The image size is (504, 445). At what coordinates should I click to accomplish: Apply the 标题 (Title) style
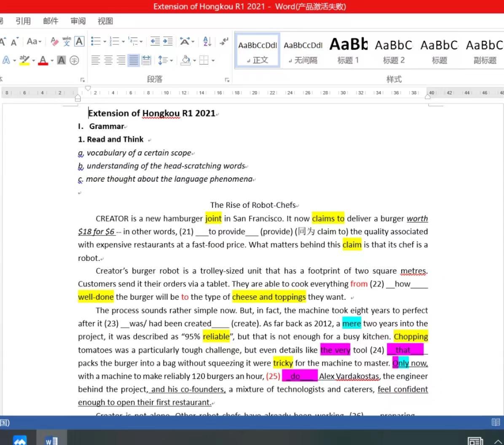(x=440, y=51)
